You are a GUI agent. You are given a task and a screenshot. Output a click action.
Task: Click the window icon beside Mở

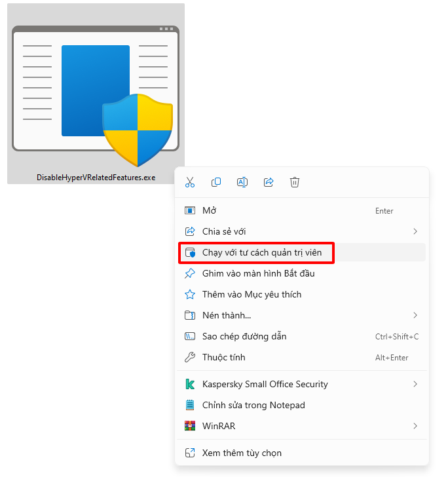click(190, 210)
